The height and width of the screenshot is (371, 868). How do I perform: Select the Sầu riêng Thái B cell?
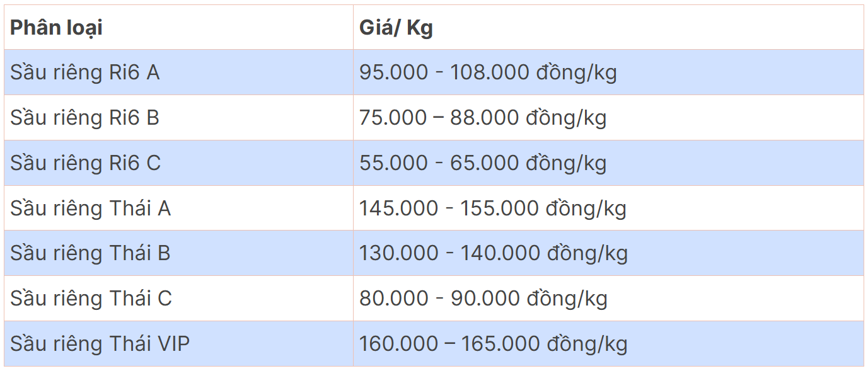90,253
